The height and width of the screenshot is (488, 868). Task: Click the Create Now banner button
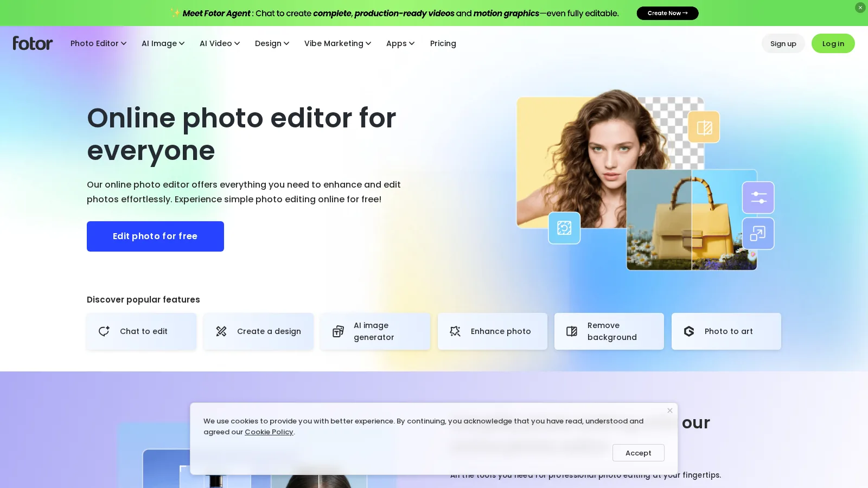(x=667, y=13)
